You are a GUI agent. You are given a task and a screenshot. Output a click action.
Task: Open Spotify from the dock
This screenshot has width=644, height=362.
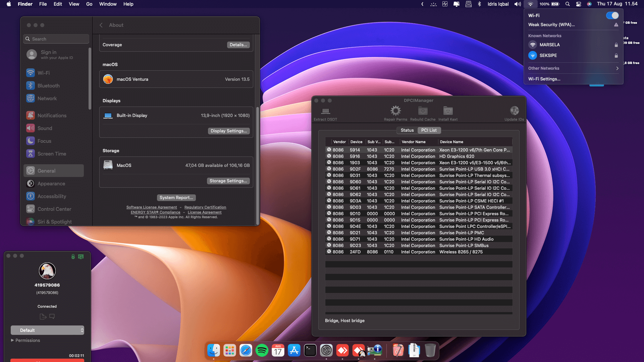tap(262, 351)
